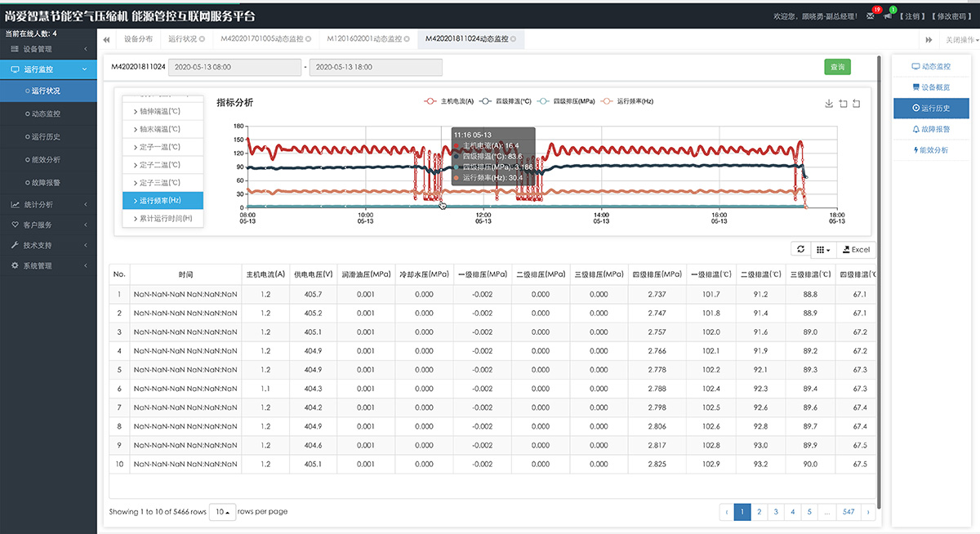Switch to 设备分布 tab
Screen dimensions: 980x534
(138, 39)
